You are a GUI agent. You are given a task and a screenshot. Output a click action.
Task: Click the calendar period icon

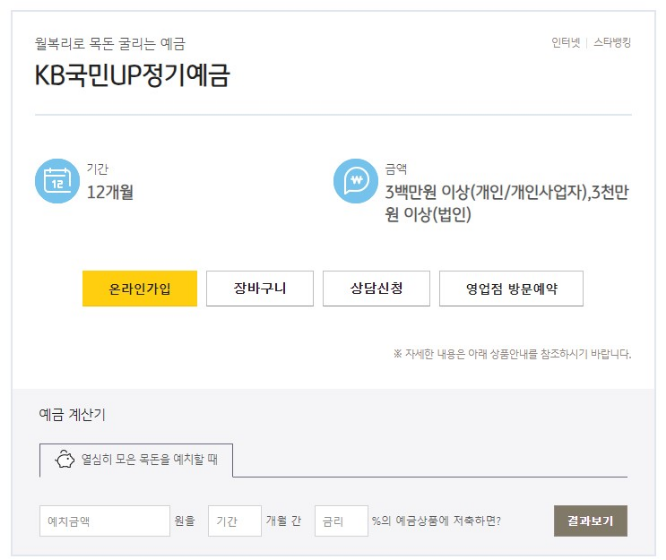click(55, 181)
